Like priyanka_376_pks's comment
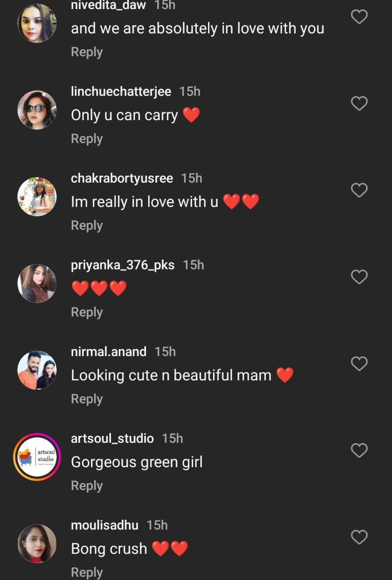Viewport: 392px width, 580px height. tap(359, 276)
